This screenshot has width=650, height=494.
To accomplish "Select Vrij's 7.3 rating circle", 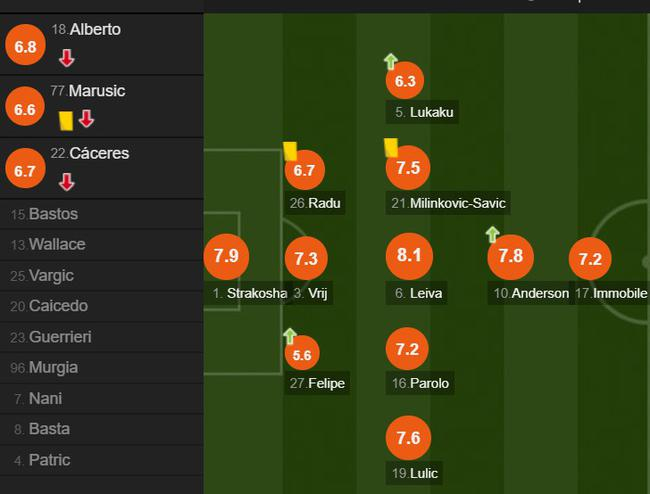I will pos(305,259).
